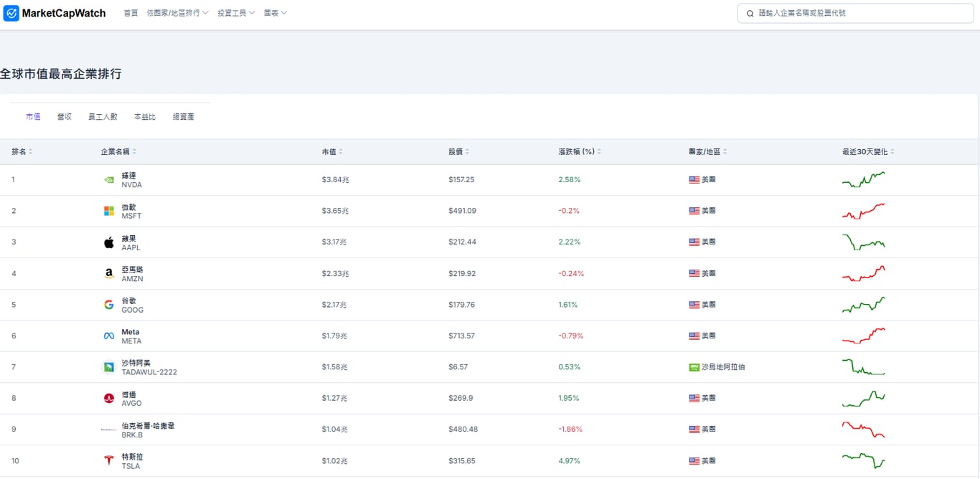The image size is (980, 479).
Task: Click the US flag in AVGO row
Action: point(694,398)
